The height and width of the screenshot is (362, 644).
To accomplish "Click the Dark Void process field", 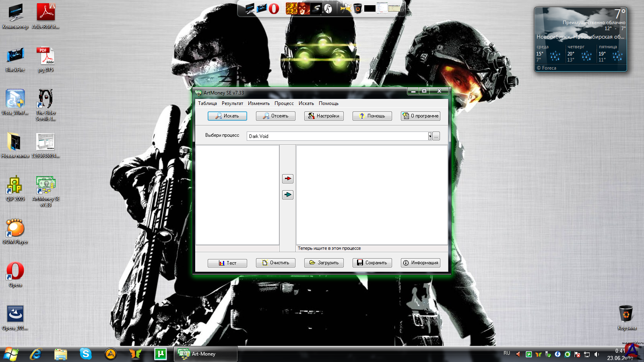I will [x=337, y=136].
